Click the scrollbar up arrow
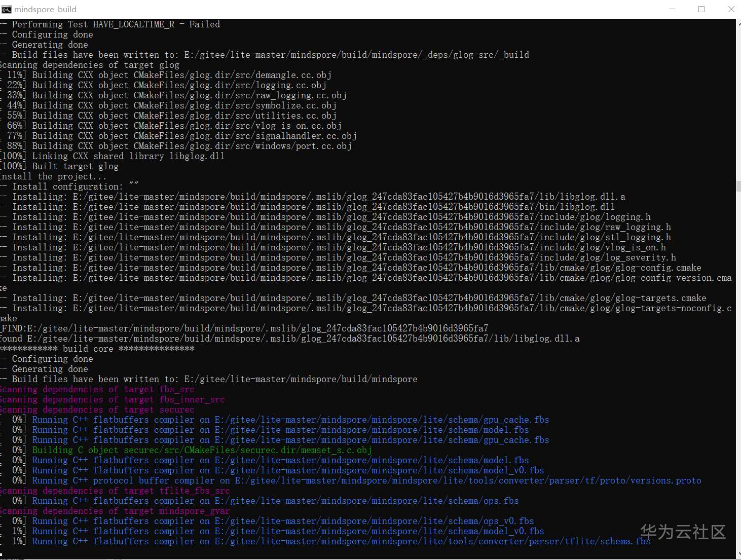The image size is (741, 560). click(x=738, y=23)
